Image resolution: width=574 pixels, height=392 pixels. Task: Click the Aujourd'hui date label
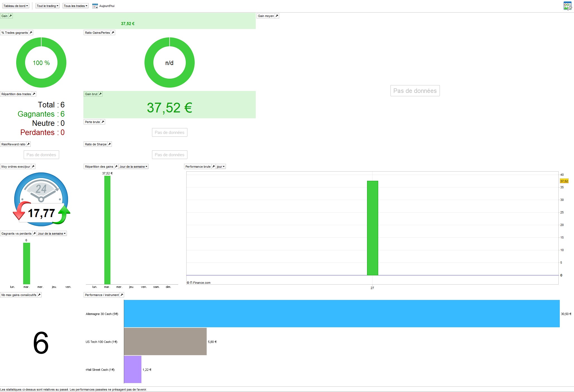[107, 6]
